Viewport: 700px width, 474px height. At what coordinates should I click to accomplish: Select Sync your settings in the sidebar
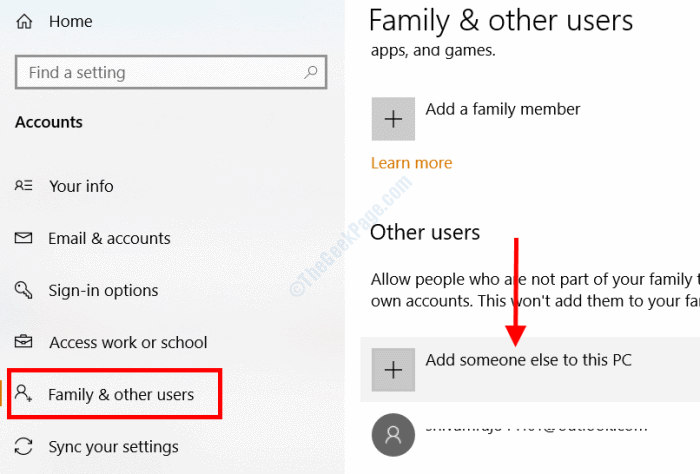(113, 447)
